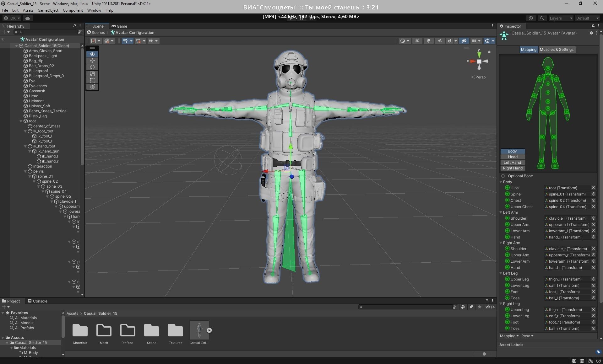Click the debug mode bug icon in status bar
603x364 pixels.
[x=573, y=361]
